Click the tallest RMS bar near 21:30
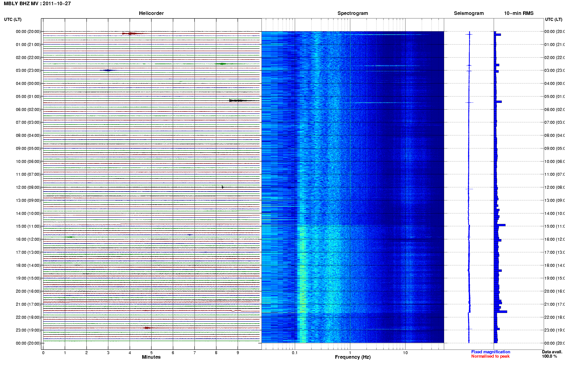 501,311
